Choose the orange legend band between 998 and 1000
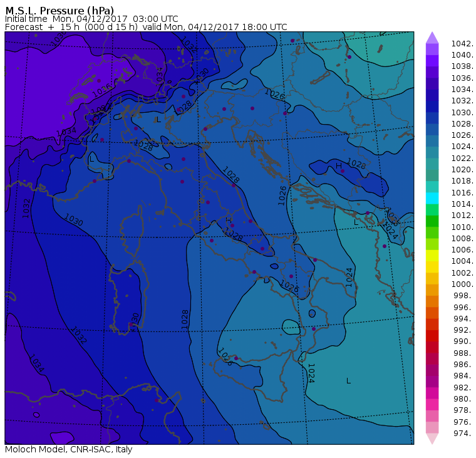Viewport: 476px width, 458px height. pyautogui.click(x=432, y=289)
